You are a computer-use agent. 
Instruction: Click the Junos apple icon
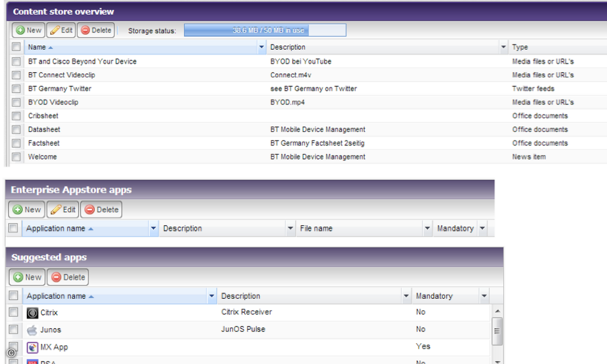tap(32, 330)
